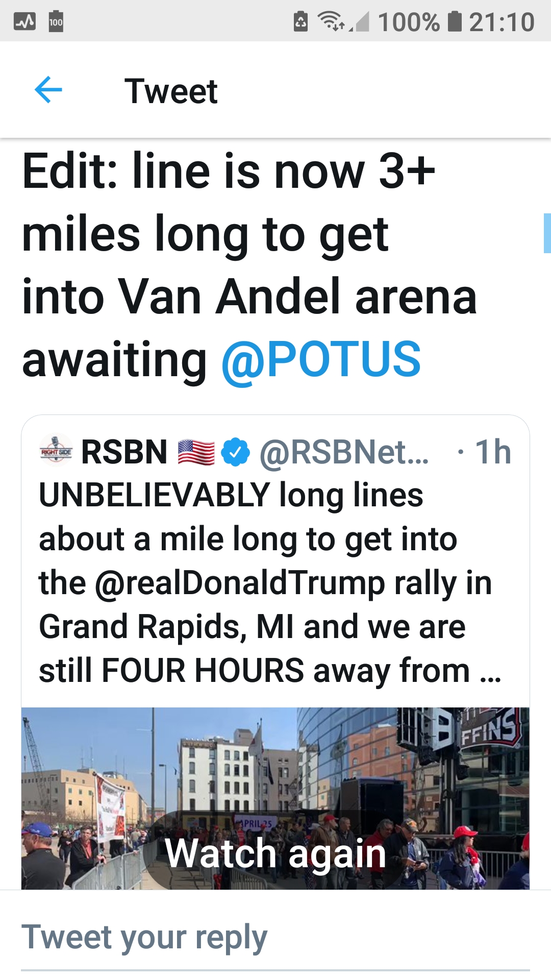The height and width of the screenshot is (980, 551).
Task: Tap Watch again on the video
Action: click(x=275, y=853)
